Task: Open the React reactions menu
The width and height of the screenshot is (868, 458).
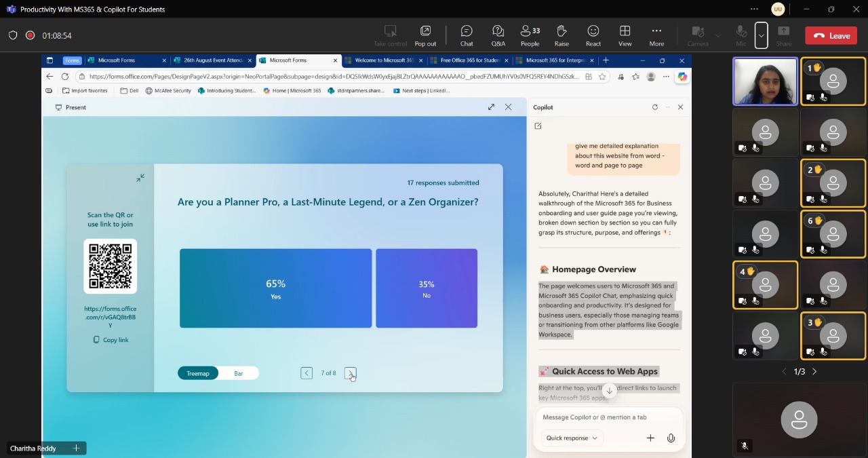Action: pyautogui.click(x=593, y=35)
